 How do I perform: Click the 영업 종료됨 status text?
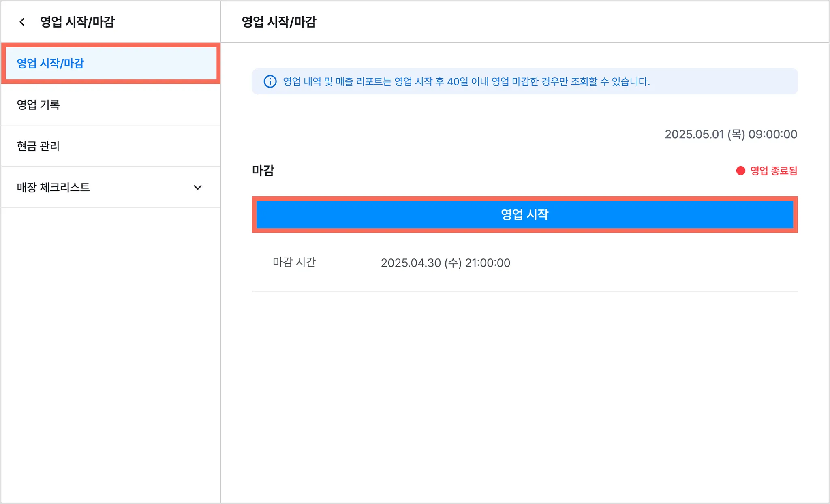(x=773, y=171)
